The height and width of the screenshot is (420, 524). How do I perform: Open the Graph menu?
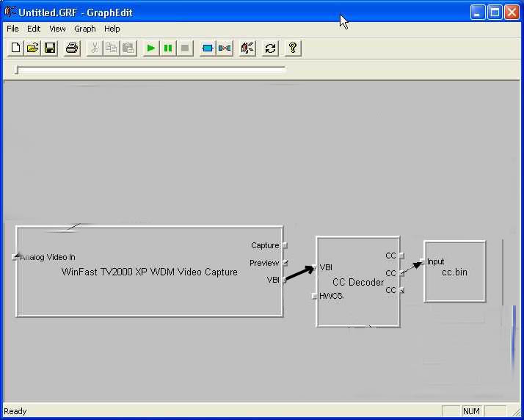tap(85, 29)
